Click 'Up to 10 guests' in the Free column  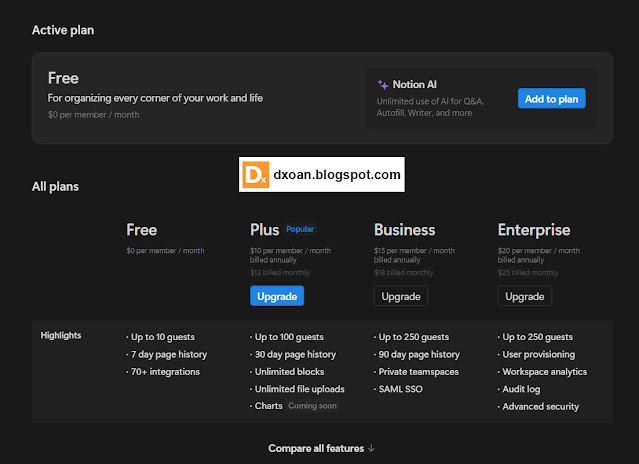tap(163, 337)
